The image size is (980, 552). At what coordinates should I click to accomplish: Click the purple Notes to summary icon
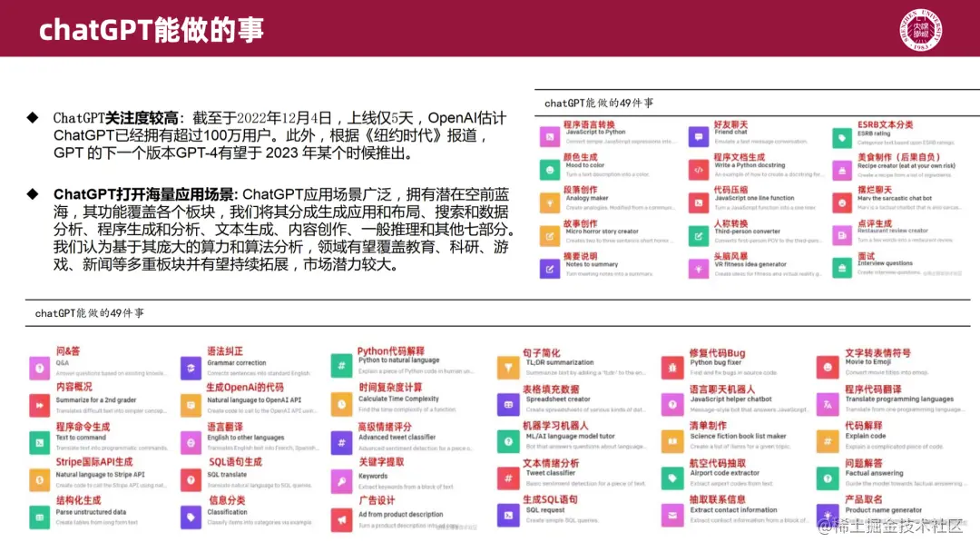(550, 269)
